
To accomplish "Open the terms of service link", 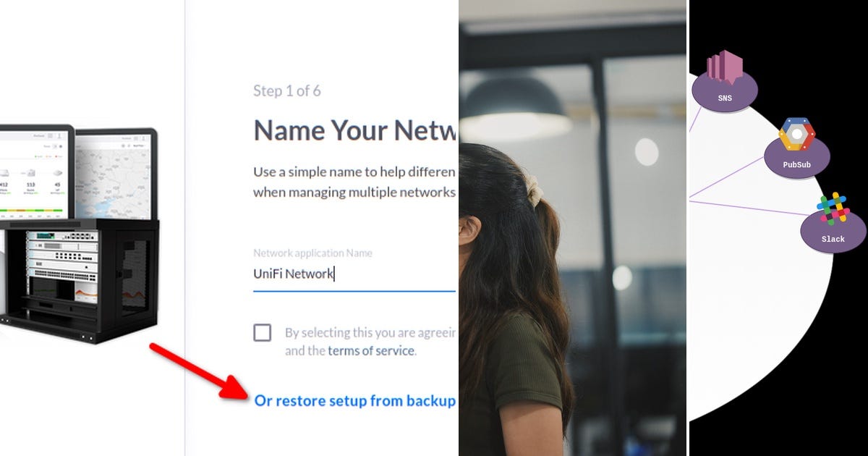I will (371, 350).
